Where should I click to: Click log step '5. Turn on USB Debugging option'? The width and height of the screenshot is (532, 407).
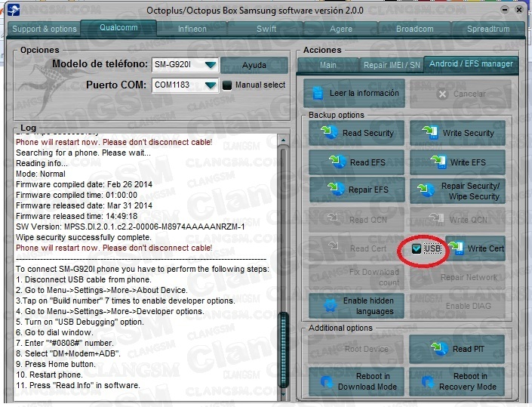coord(80,322)
